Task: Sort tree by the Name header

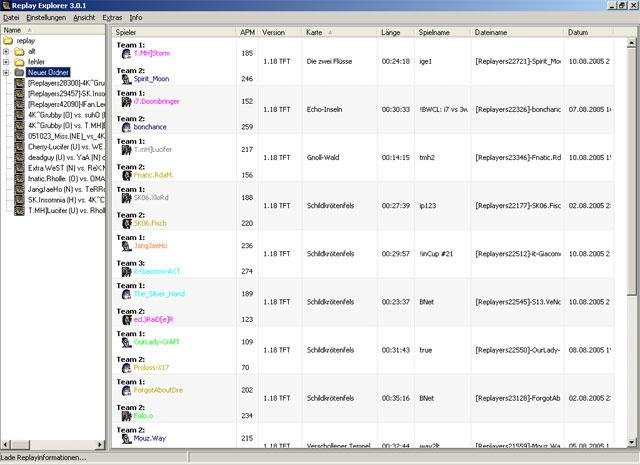Action: click(53, 30)
